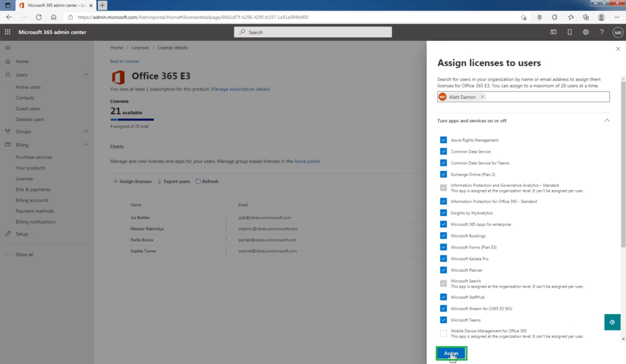This screenshot has height=364, width=626.
Task: Focus the admin center Search box
Action: point(312,32)
